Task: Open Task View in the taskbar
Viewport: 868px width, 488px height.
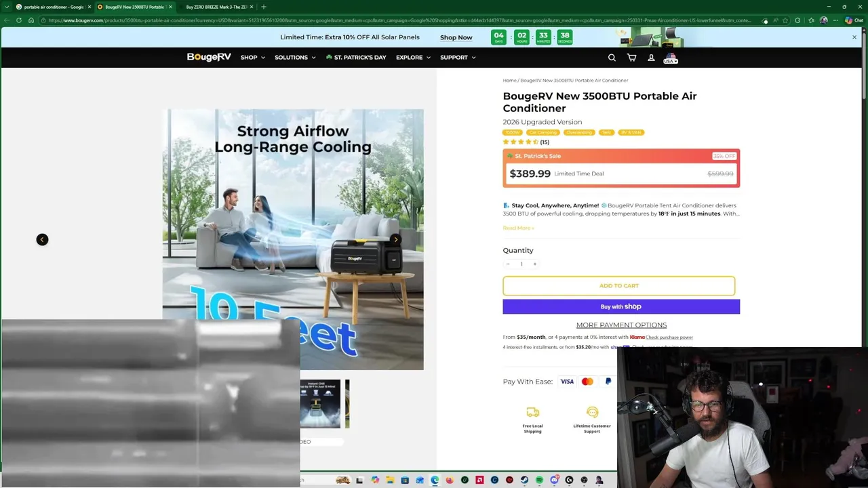Action: 359,480
